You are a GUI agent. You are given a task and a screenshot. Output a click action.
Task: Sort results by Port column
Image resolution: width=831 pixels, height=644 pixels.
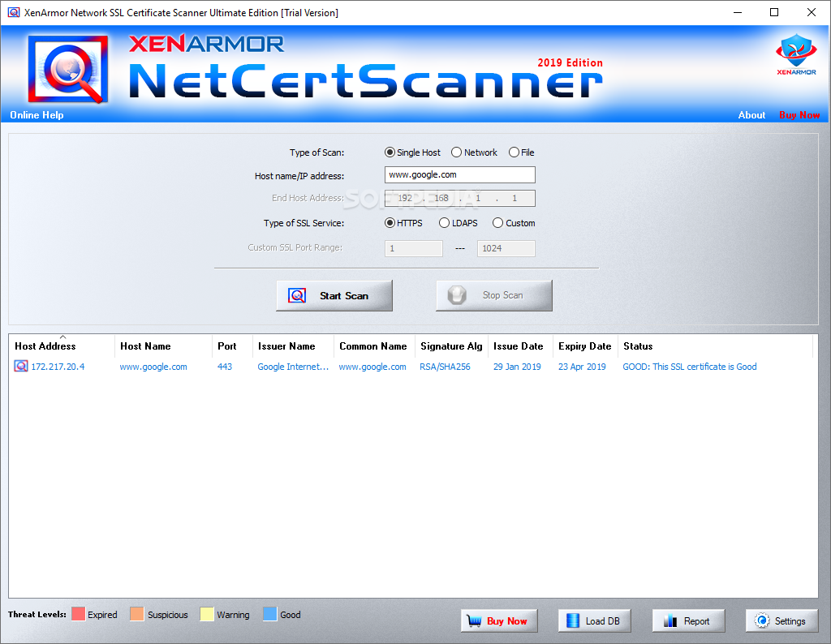(232, 346)
